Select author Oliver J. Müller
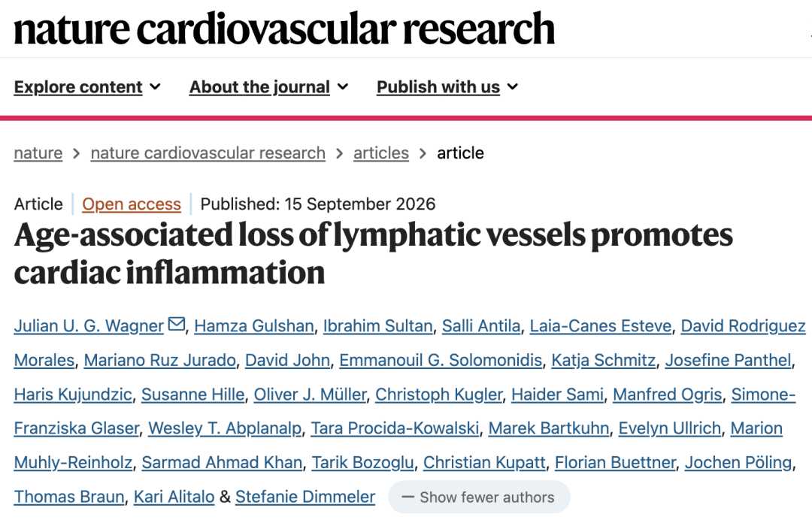This screenshot has height=523, width=812. 310,394
